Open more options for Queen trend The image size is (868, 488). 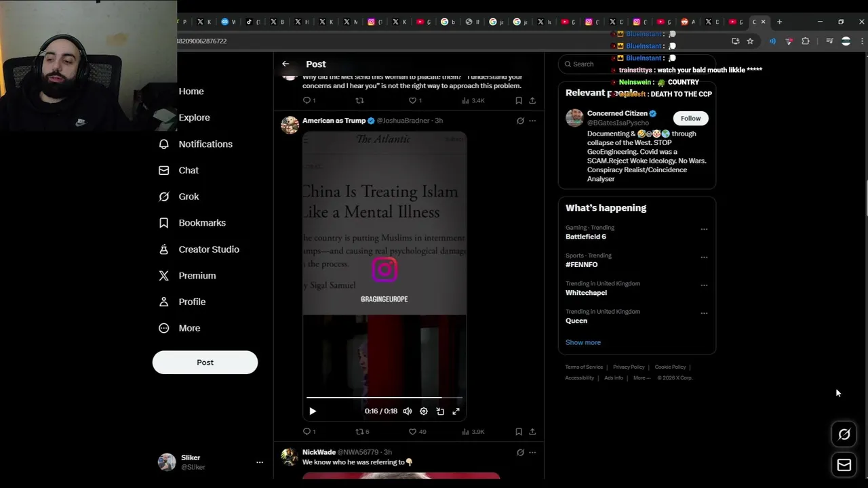(x=704, y=313)
